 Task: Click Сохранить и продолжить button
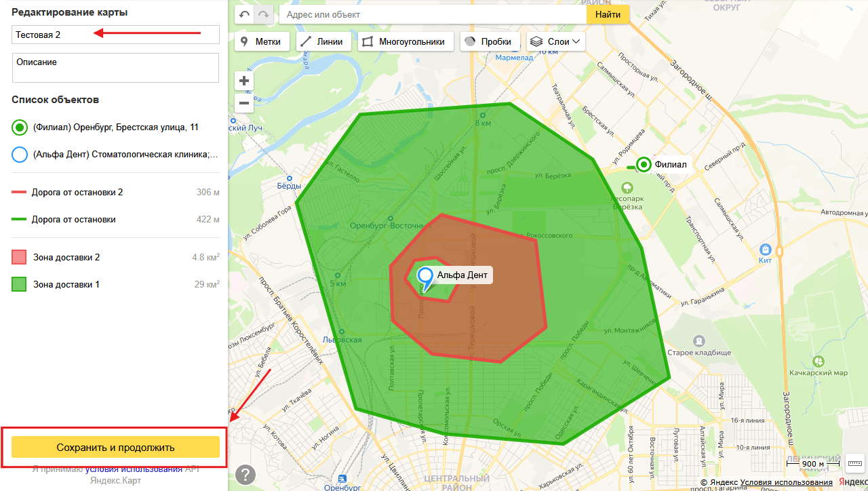[x=116, y=448]
